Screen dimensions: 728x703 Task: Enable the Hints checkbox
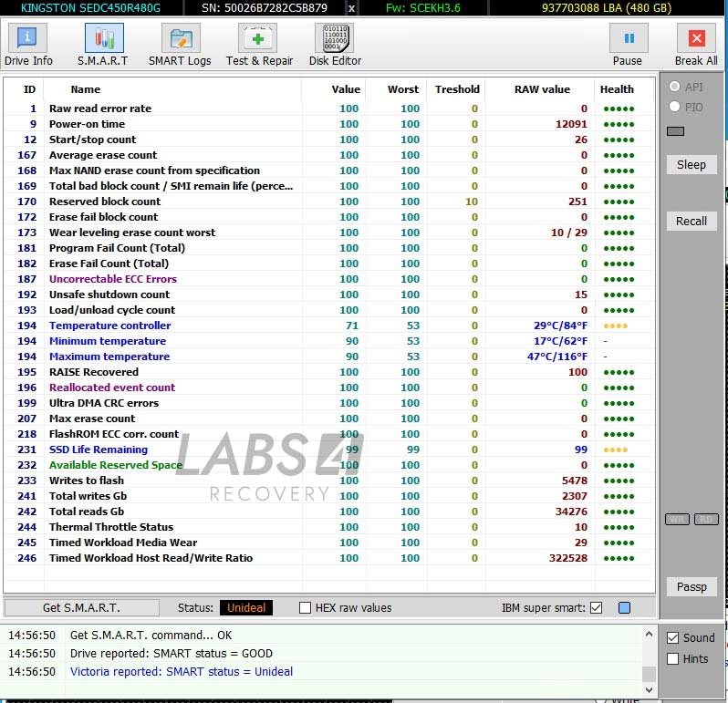tap(672, 659)
